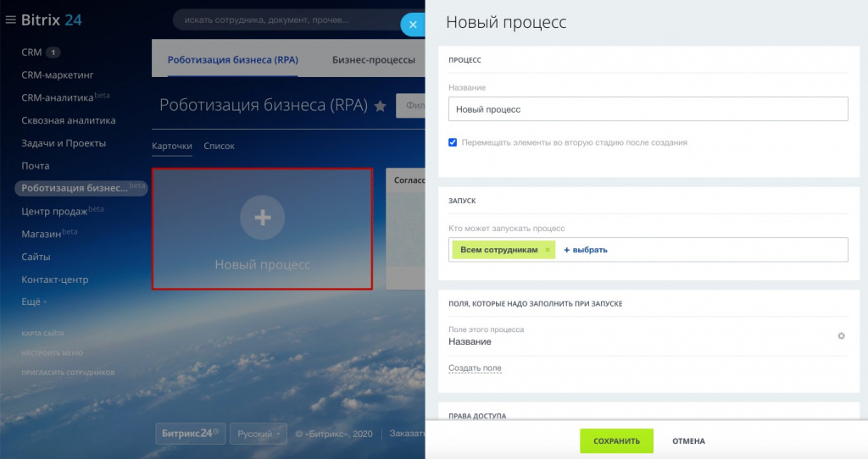Screen dimensions: 868x459
Task: Toggle the move elements to second stage checkbox
Action: (453, 142)
